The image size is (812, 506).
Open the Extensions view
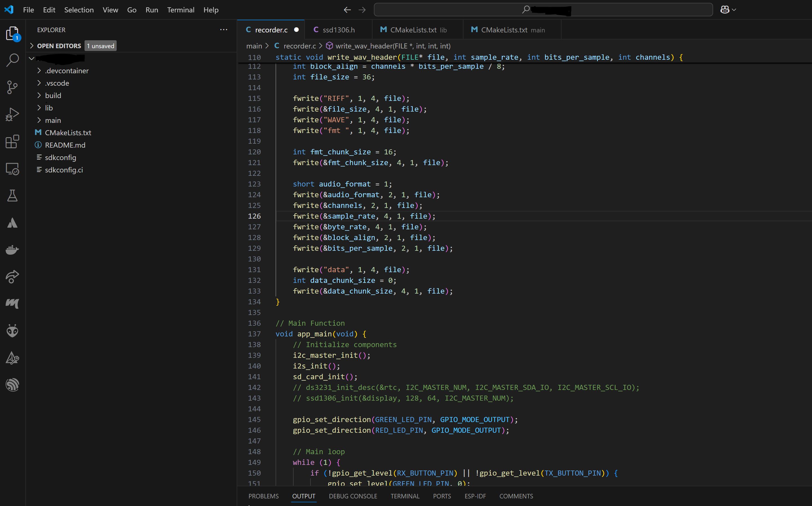click(x=12, y=141)
